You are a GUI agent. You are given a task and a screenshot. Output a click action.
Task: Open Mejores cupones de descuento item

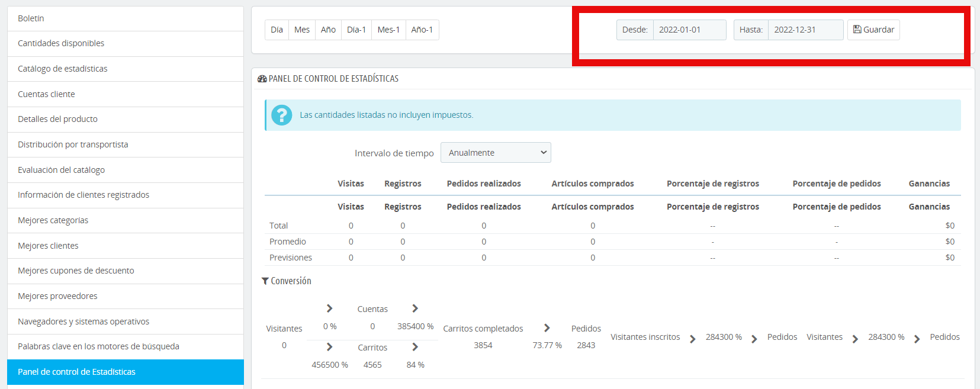tap(126, 271)
